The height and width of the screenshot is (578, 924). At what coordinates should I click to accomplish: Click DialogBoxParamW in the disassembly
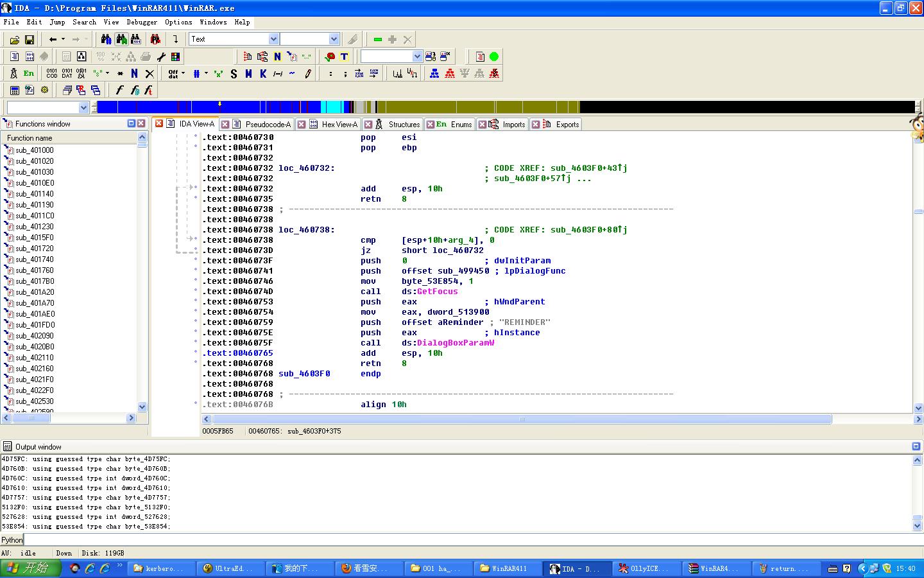[x=456, y=343]
